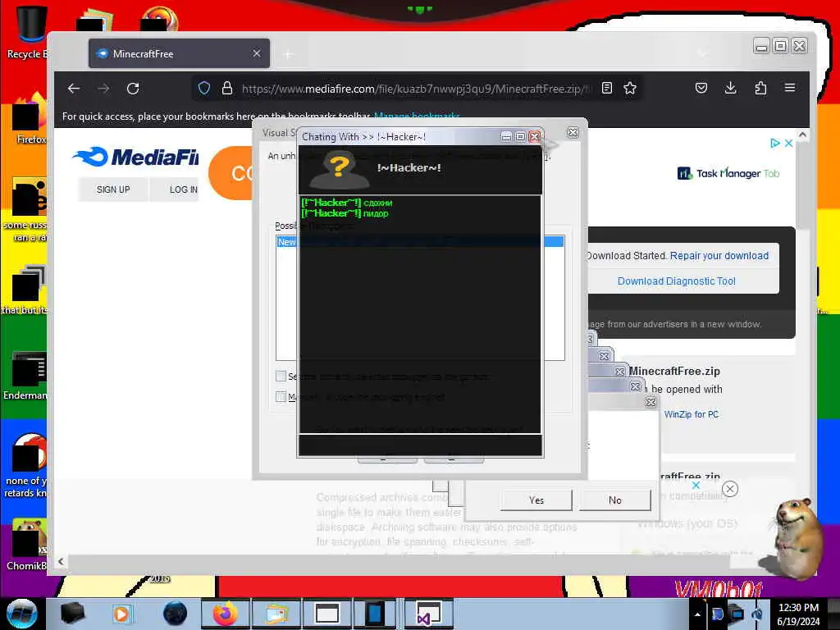The width and height of the screenshot is (840, 630).
Task: Open the WinZip for PC link
Action: (691, 414)
